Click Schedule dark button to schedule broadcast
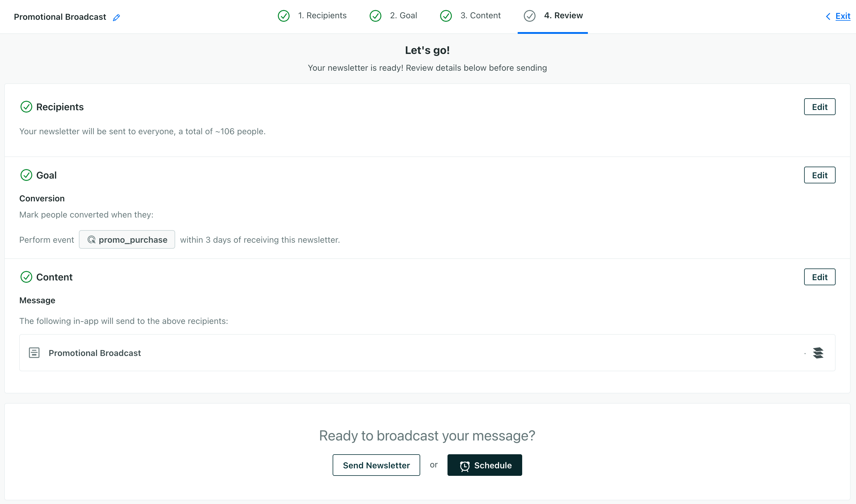 pos(484,465)
